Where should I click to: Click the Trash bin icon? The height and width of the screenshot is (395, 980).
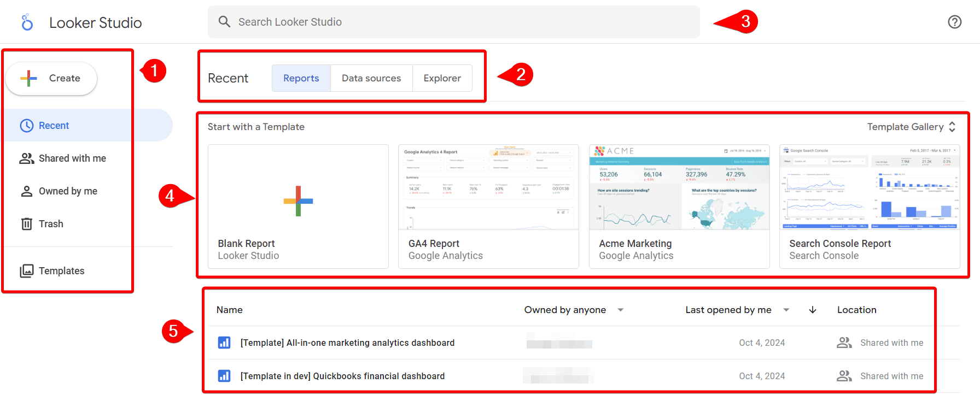click(27, 224)
